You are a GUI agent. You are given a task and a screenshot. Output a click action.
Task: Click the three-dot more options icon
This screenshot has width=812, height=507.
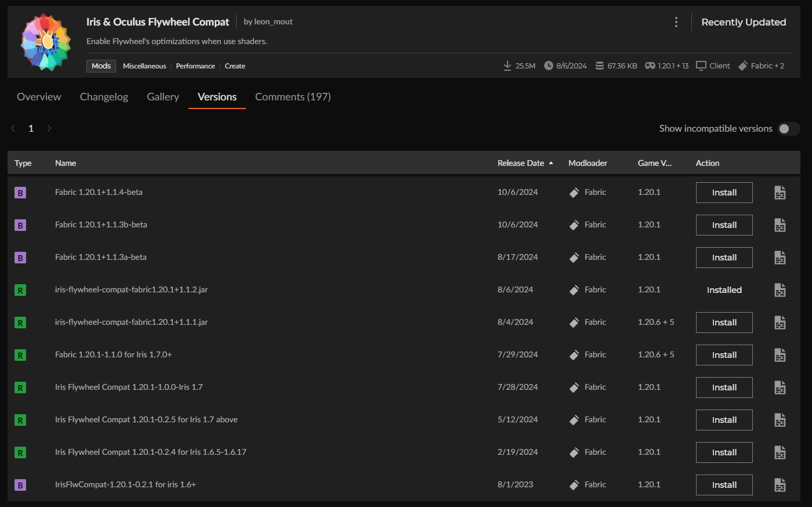[676, 22]
